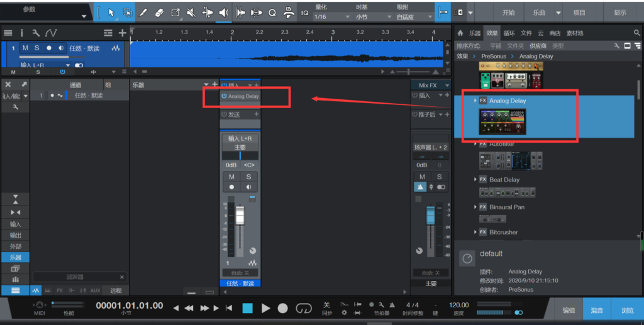
Task: Click the 滤波器 filter input field
Action: 80,277
